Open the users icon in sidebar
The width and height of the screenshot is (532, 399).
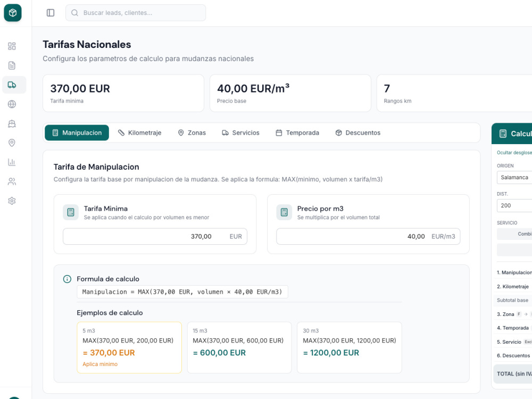tap(12, 181)
